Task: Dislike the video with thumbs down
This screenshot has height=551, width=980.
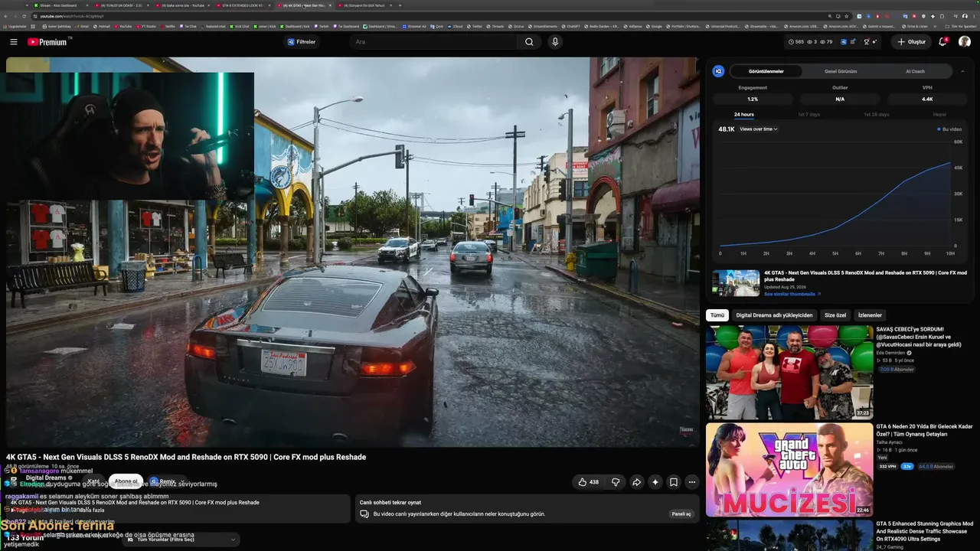Action: pos(616,482)
